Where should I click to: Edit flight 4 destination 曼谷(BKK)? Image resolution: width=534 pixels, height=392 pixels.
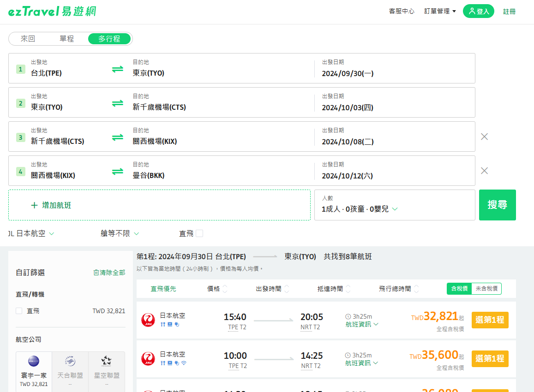pyautogui.click(x=149, y=175)
